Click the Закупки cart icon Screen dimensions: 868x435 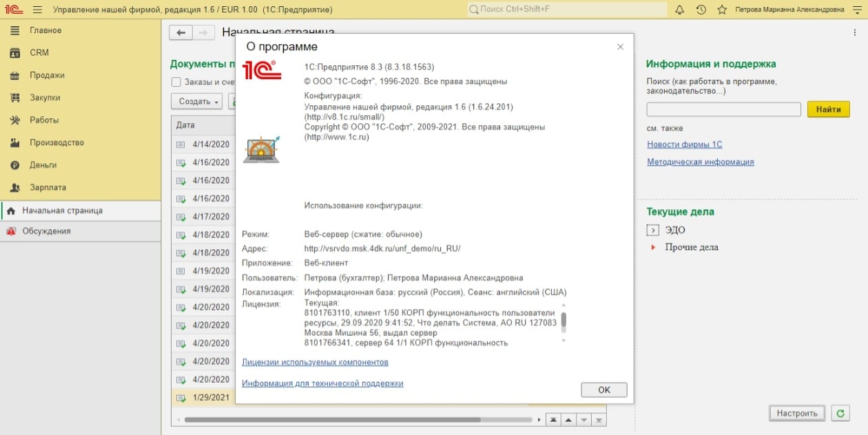[x=14, y=98]
